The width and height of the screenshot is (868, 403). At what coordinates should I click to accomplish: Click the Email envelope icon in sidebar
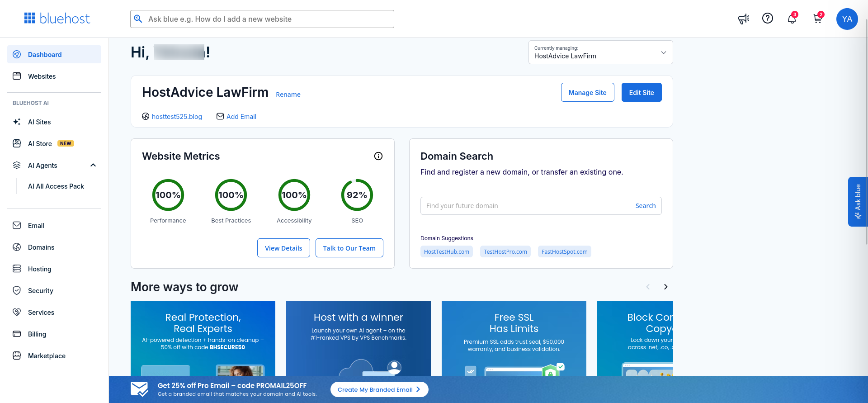[x=17, y=225]
